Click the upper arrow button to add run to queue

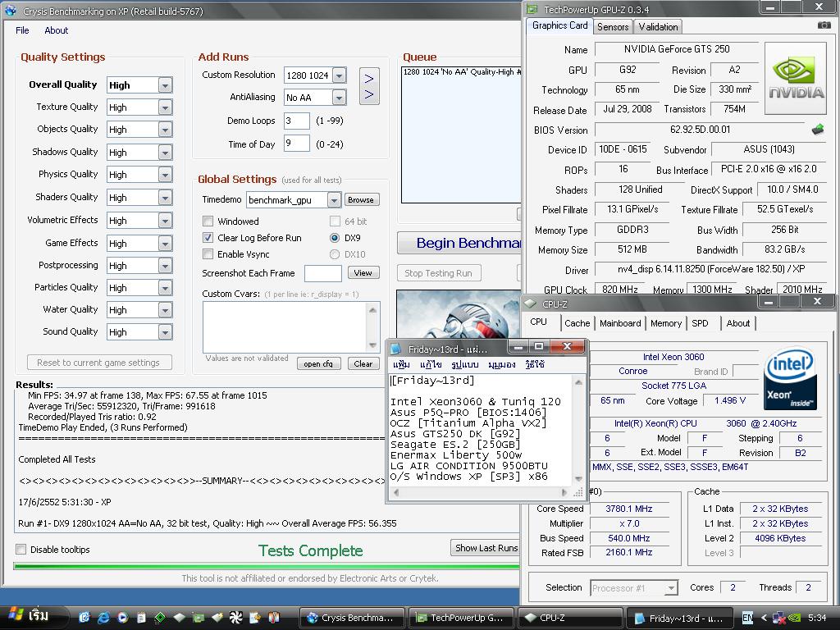(x=369, y=78)
